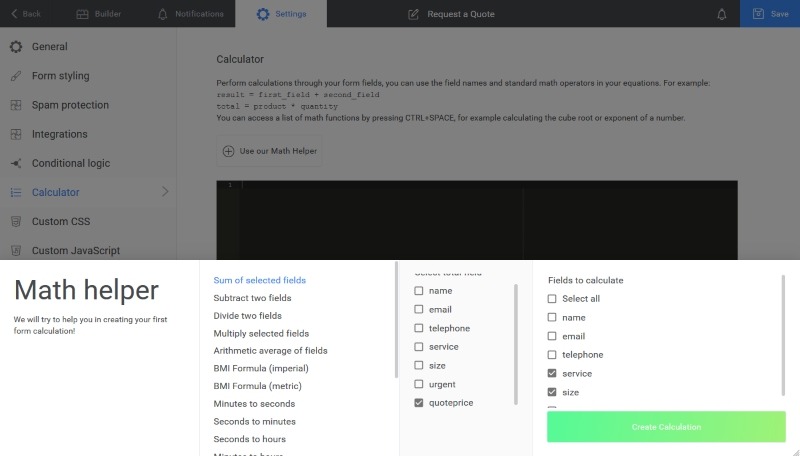Click the Spam protection icon

(16, 105)
